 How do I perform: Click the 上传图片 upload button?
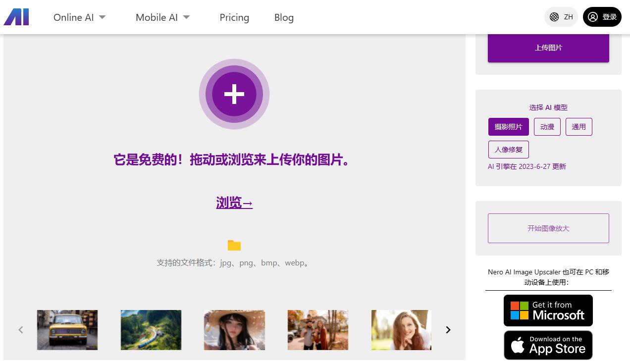(548, 48)
